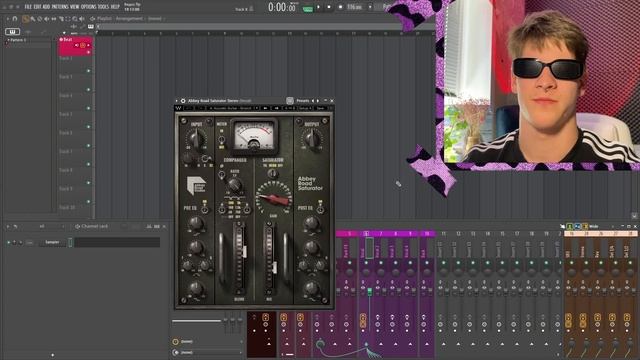Image resolution: width=640 pixels, height=360 pixels.
Task: Click the INPUT knob on the Saturator
Action: [197, 139]
